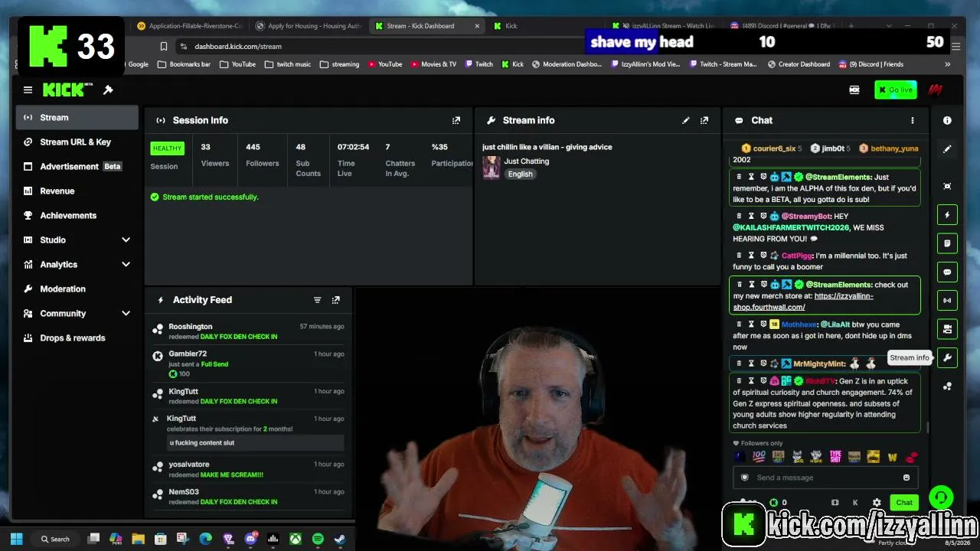The width and height of the screenshot is (980, 551).
Task: Open the Kick hamburger menu
Action: (x=28, y=90)
